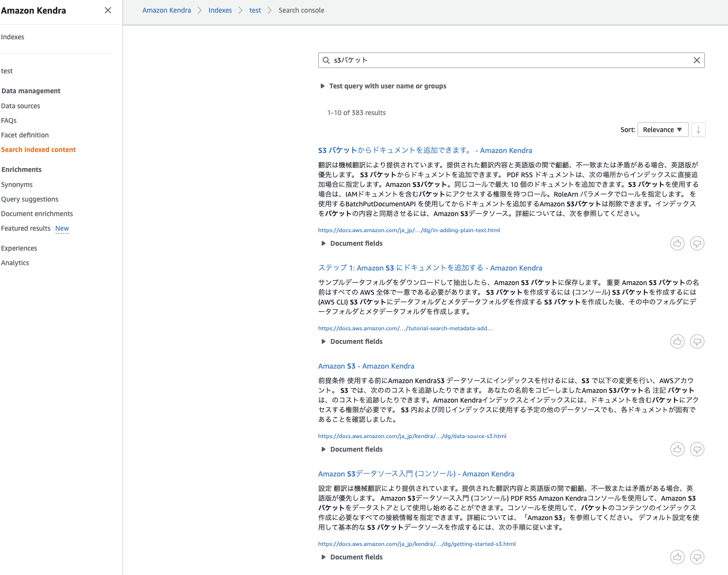728x575 pixels.
Task: Open the Relevance sort dropdown
Action: [x=662, y=130]
